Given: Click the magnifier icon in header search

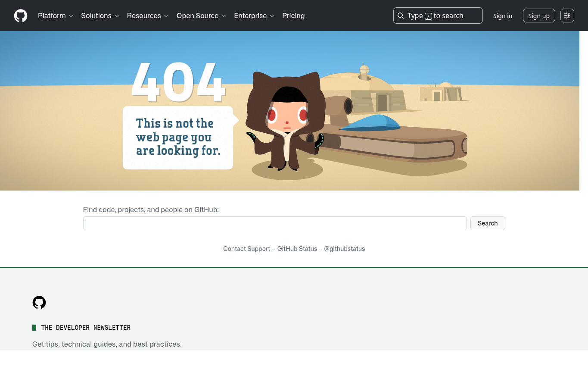Looking at the screenshot, I should click(401, 16).
